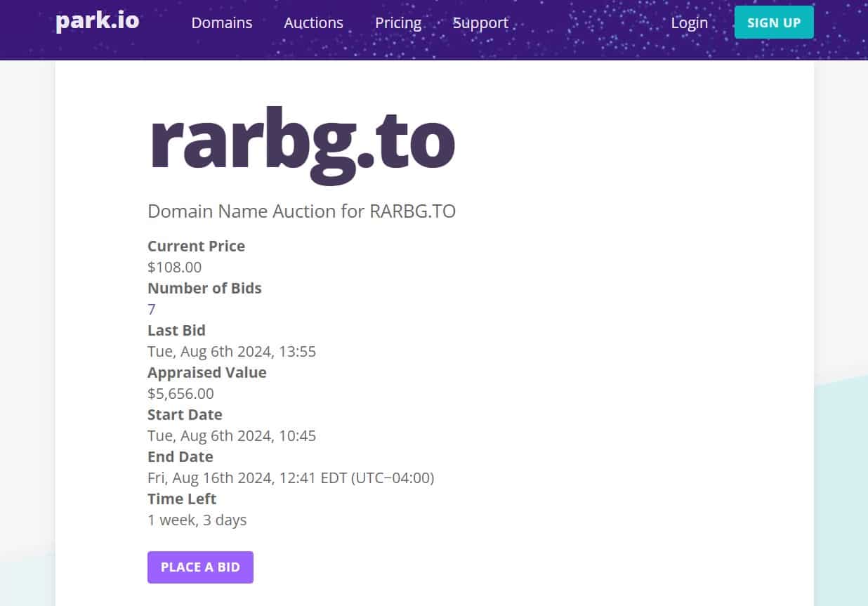Go to the Auctions page

pyautogui.click(x=313, y=22)
